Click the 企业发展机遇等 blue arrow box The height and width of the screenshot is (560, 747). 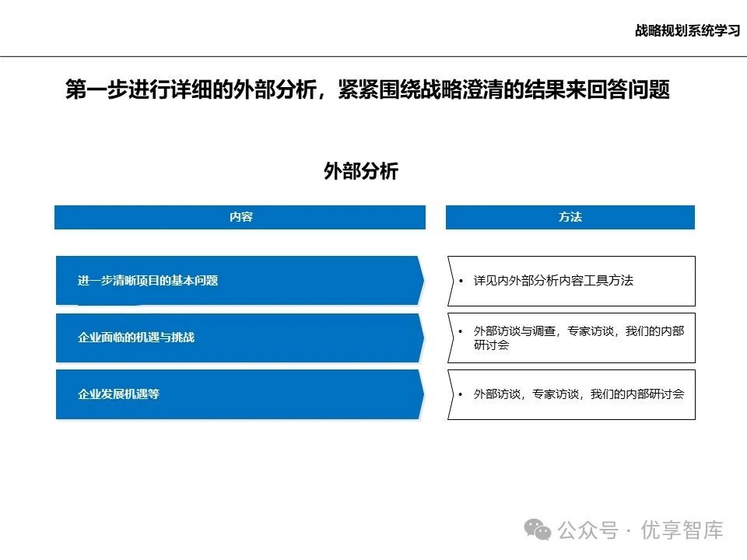click(x=240, y=394)
